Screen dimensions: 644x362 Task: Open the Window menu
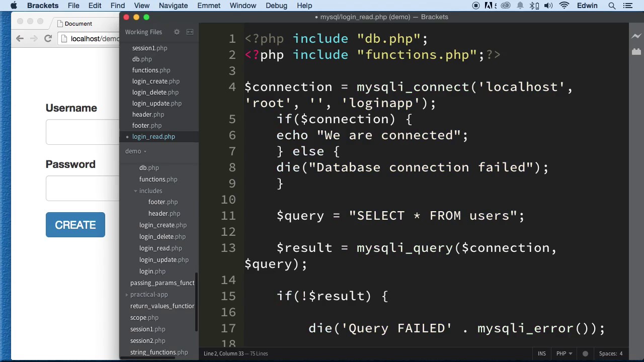(243, 6)
